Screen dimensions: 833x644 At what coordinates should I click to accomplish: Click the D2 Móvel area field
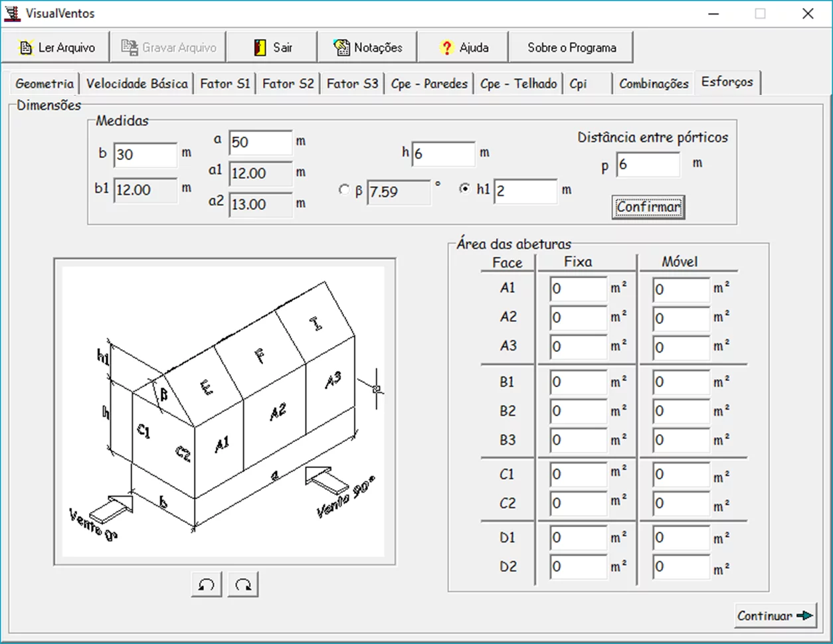tap(682, 567)
